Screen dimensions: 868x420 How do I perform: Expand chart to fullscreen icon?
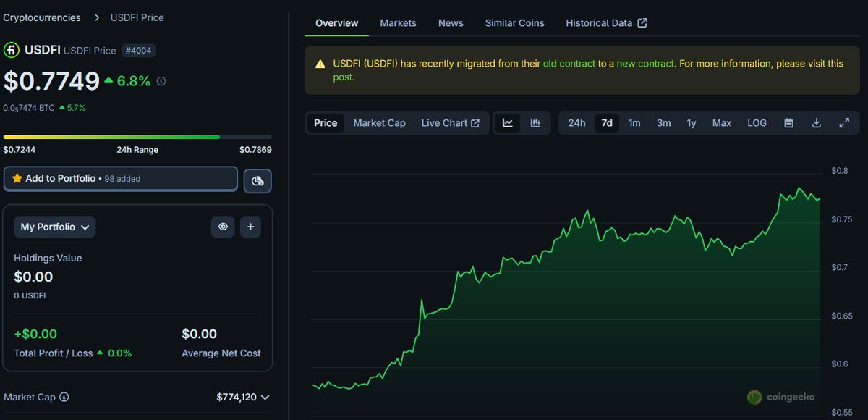(844, 123)
